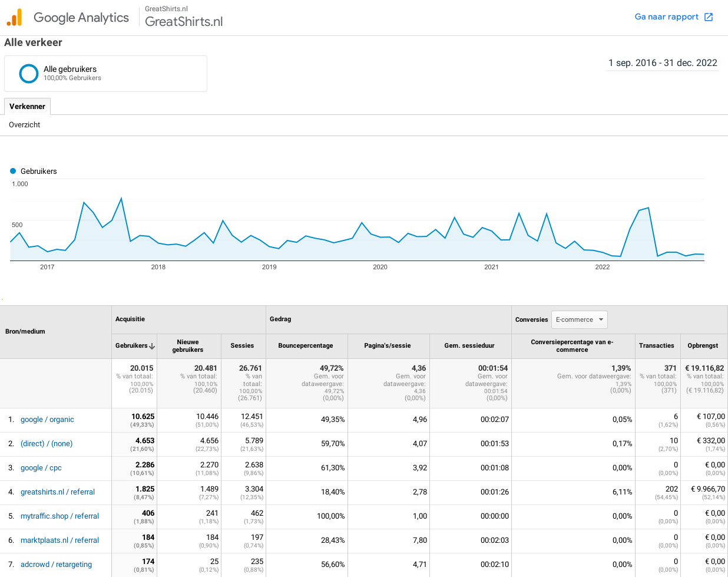Image resolution: width=728 pixels, height=577 pixels.
Task: Click 7,80 pages per session for marktplaats.nl
Action: pyautogui.click(x=420, y=540)
